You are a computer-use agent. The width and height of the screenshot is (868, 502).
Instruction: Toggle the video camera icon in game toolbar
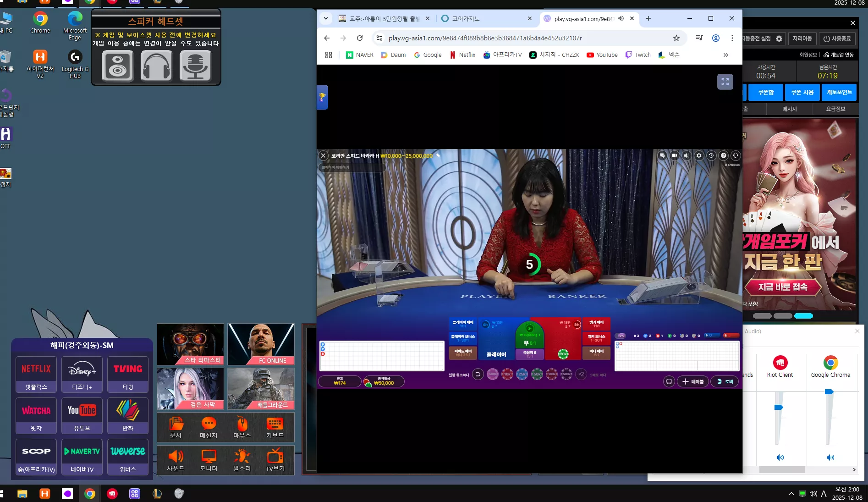675,155
